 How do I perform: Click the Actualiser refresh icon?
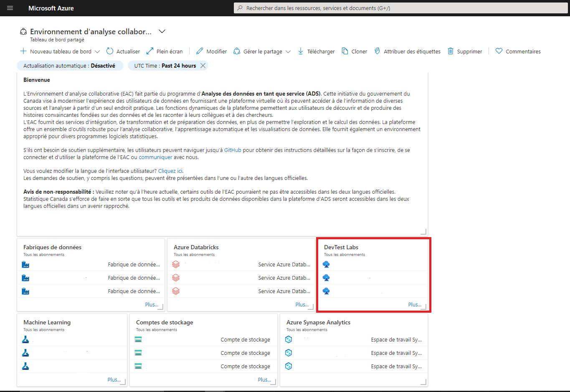[110, 51]
